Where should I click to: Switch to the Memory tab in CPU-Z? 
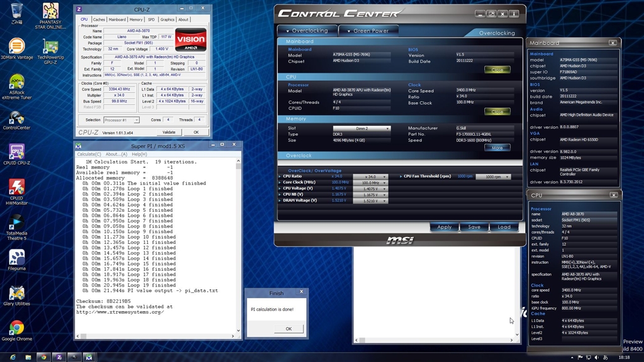pyautogui.click(x=136, y=19)
